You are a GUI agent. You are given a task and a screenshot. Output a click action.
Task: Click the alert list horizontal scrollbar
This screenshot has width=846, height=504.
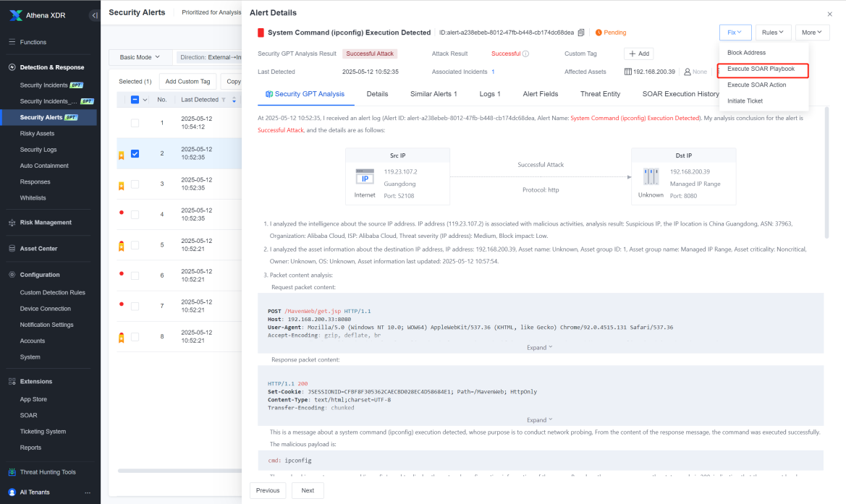[179, 471]
